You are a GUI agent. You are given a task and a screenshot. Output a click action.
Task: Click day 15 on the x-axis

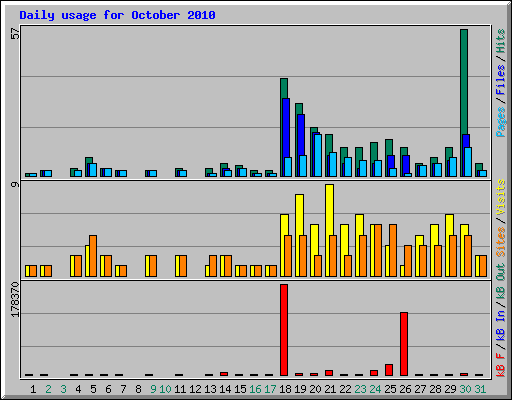240,389
